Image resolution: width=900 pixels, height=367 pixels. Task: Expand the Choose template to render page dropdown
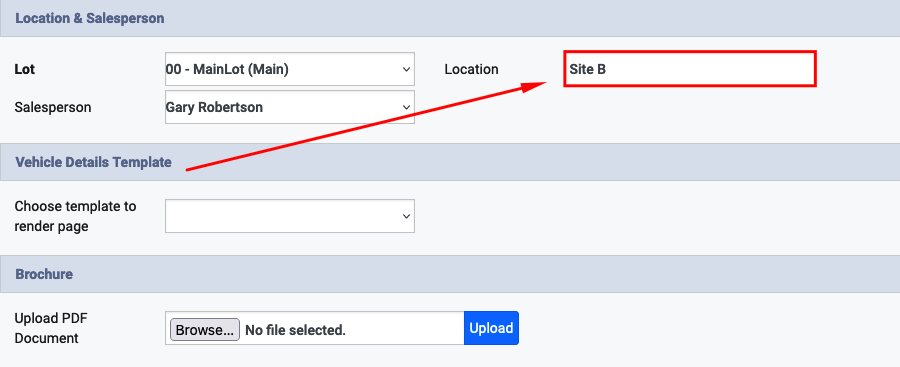(x=290, y=216)
